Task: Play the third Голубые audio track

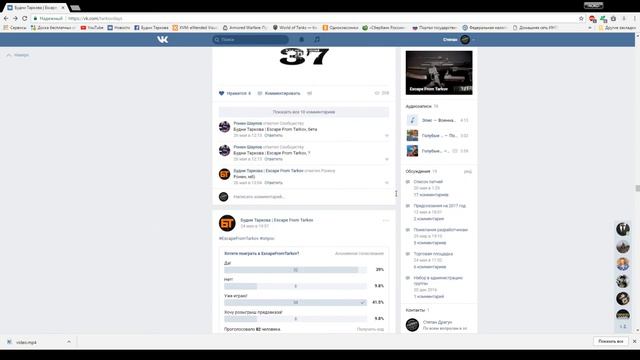Action: (x=412, y=151)
